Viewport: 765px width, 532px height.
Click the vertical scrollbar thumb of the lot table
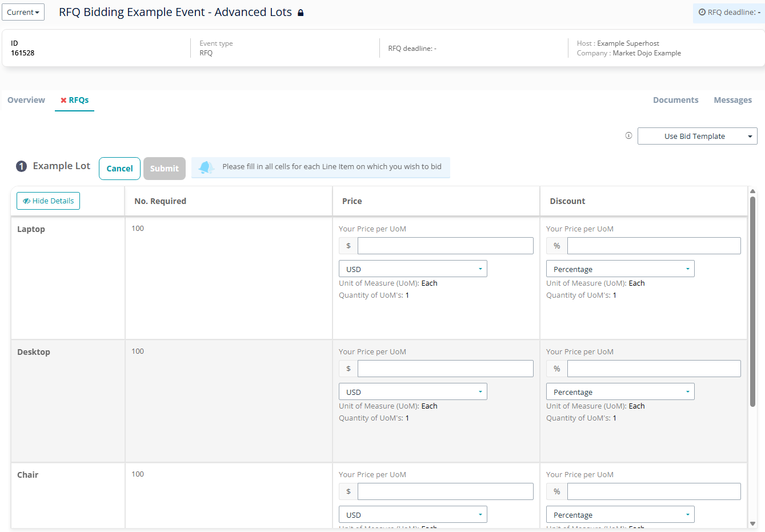click(x=752, y=302)
